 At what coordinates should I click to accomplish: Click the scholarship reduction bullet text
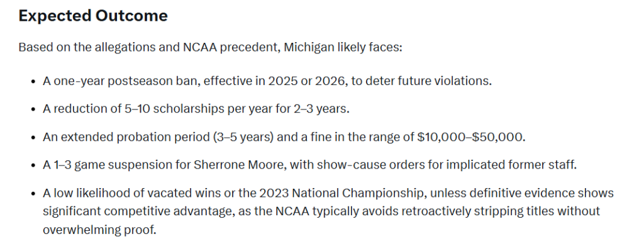coord(196,109)
